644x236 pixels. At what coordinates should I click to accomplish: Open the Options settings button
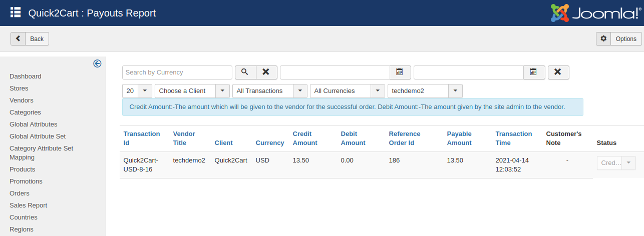click(x=618, y=39)
